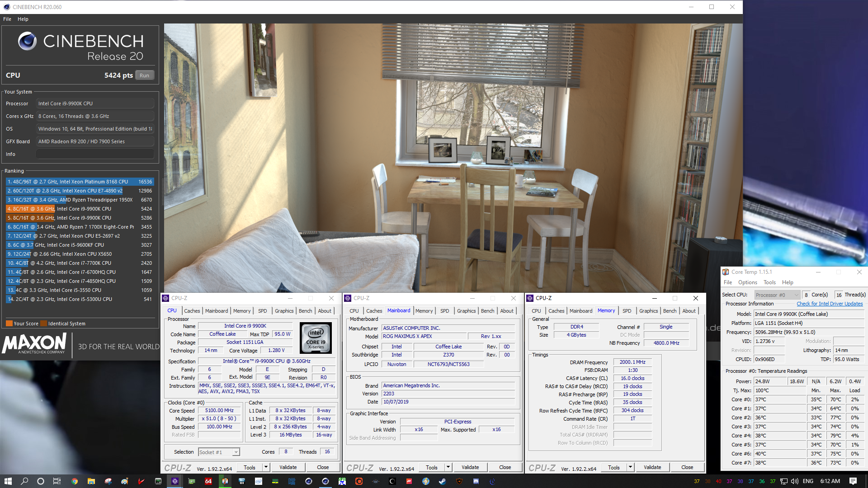The width and height of the screenshot is (868, 488).
Task: Expand Tools dropdown arrow in Memory CPU-Z window
Action: pyautogui.click(x=630, y=468)
